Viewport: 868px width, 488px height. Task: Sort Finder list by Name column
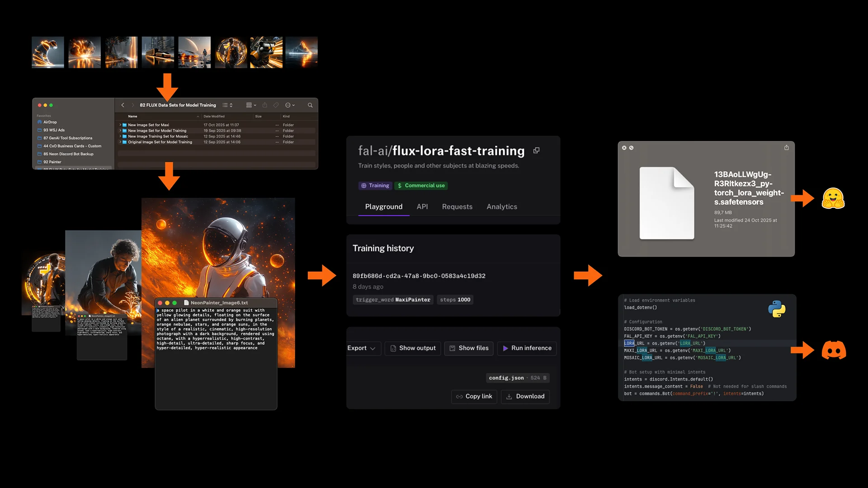(132, 116)
